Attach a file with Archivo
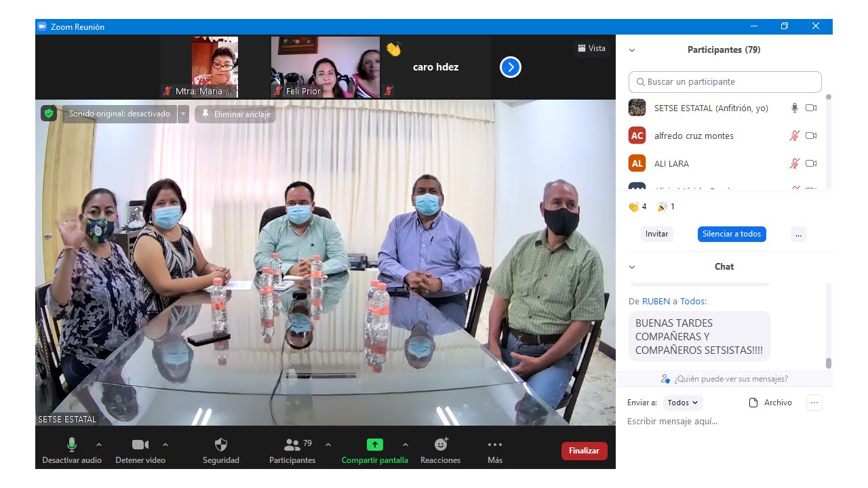868x488 pixels. [770, 403]
